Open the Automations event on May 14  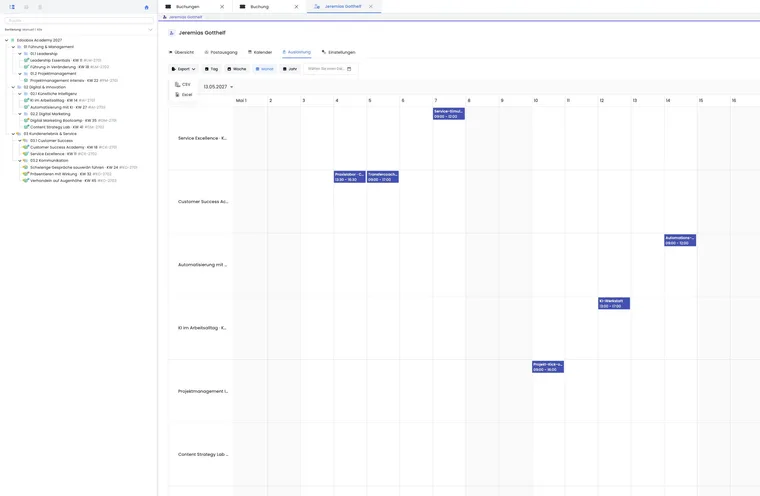(x=680, y=240)
